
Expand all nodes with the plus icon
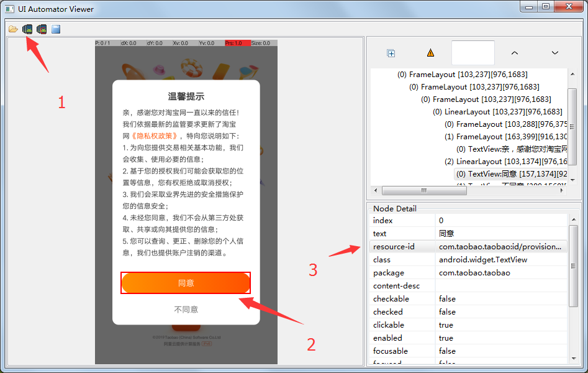(391, 53)
